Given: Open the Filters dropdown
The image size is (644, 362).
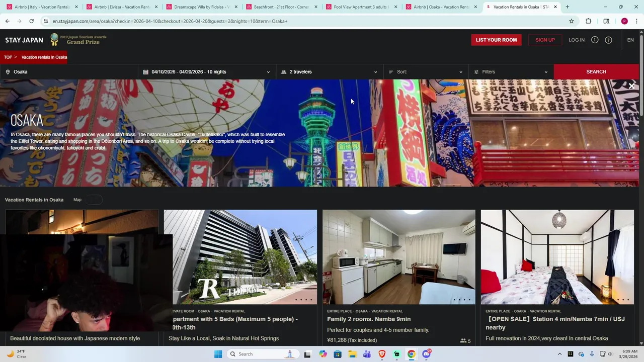Looking at the screenshot, I should tap(511, 72).
